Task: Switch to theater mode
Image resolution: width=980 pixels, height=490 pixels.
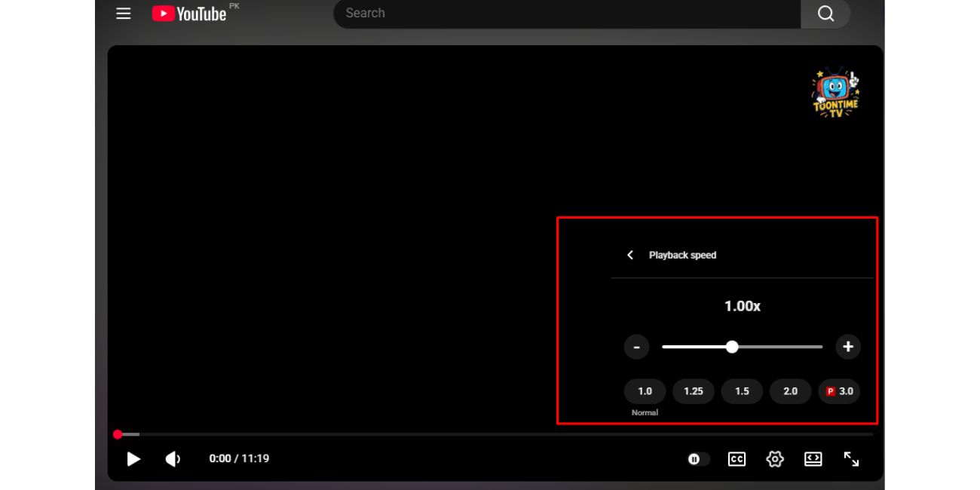Action: click(x=813, y=459)
